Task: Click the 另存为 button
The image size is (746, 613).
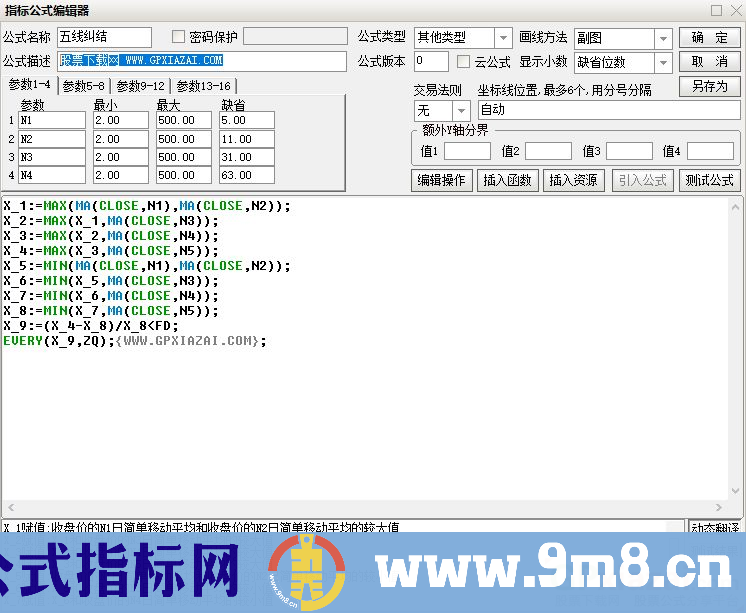Action: tap(709, 87)
